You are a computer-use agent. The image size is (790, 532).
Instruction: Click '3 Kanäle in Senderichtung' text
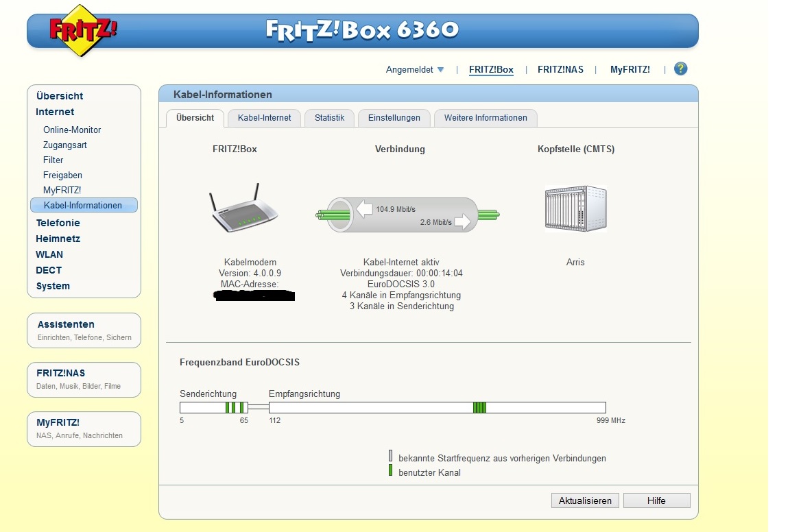point(402,306)
